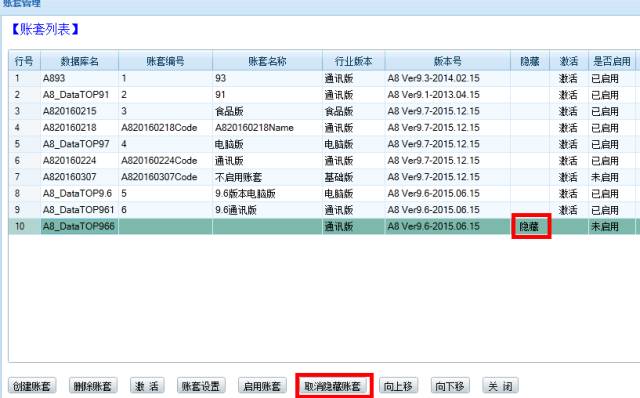Viewport: 640px width, 398px height.
Task: Click the 删除账套 button
Action: click(93, 386)
